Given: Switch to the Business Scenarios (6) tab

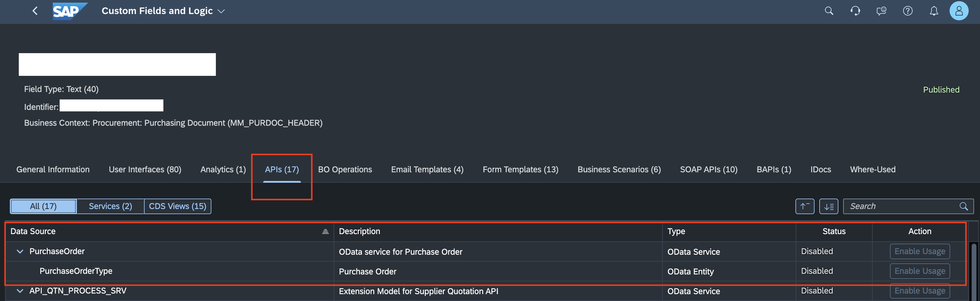Looking at the screenshot, I should pos(619,170).
